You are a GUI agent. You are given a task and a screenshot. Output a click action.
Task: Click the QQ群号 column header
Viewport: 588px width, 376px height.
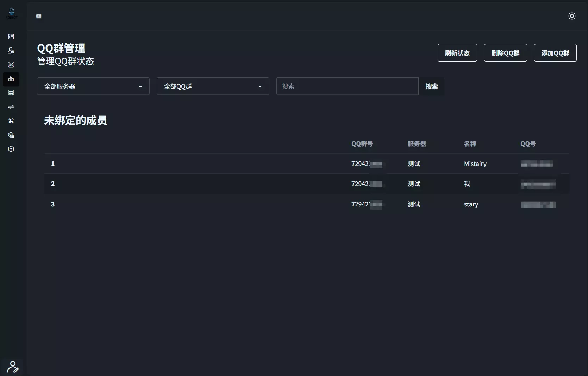click(362, 144)
